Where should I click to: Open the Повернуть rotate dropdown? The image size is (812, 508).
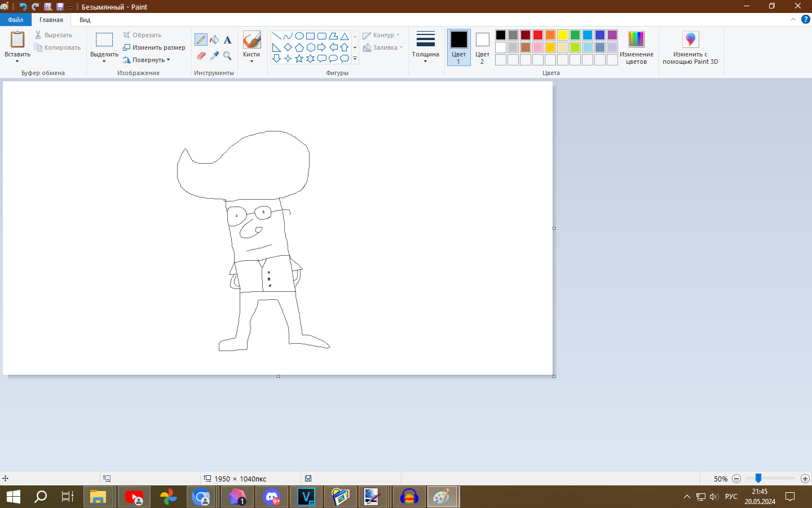point(149,60)
